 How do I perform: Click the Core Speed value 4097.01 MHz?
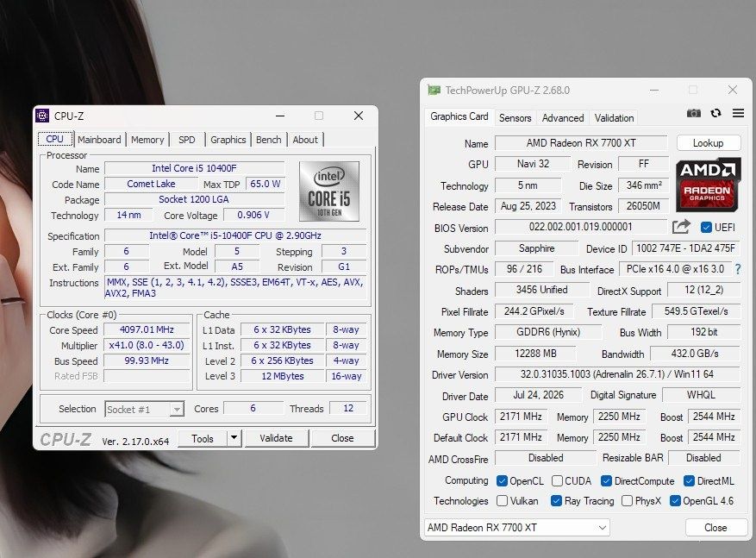click(x=147, y=329)
